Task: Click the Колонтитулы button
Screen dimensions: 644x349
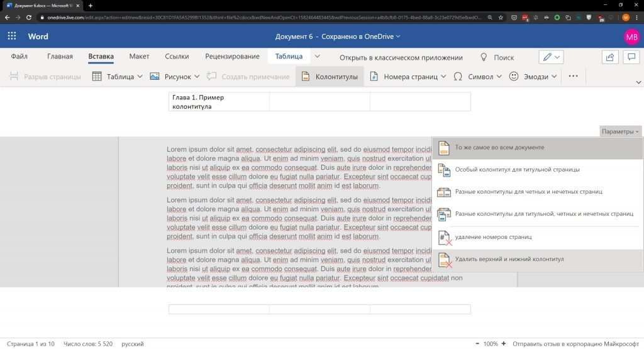Action: [x=330, y=76]
